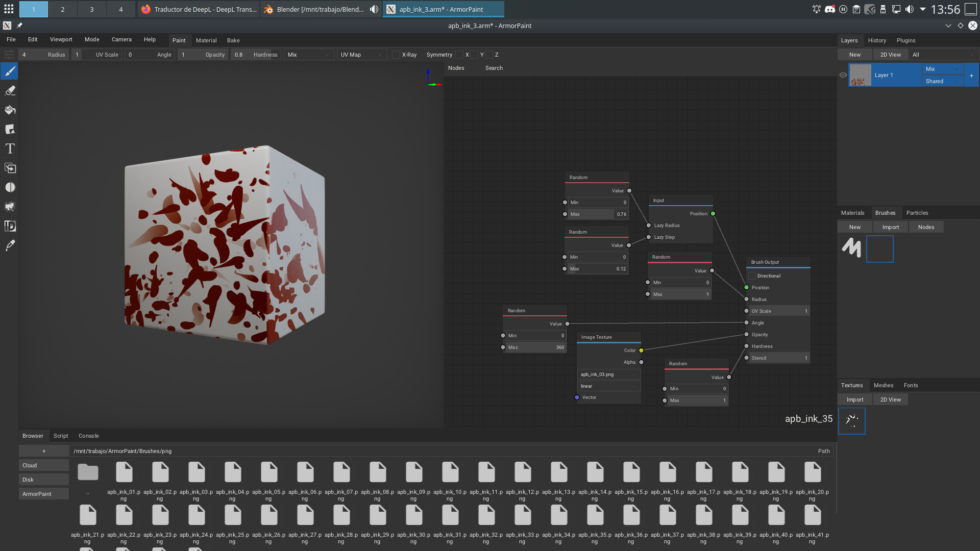Select the Particle tool
Image resolution: width=980 pixels, height=551 pixels.
tap(10, 207)
